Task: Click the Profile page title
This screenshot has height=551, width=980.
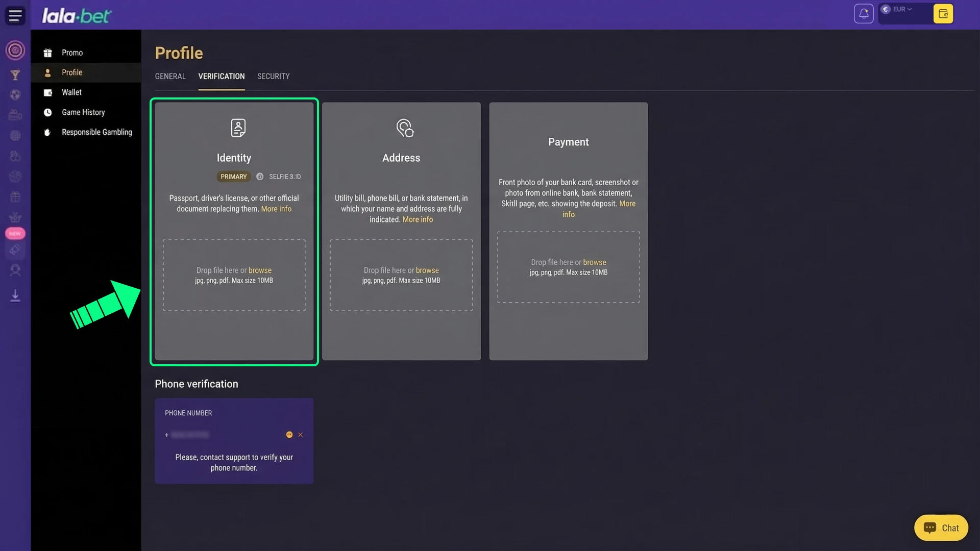Action: pos(179,53)
